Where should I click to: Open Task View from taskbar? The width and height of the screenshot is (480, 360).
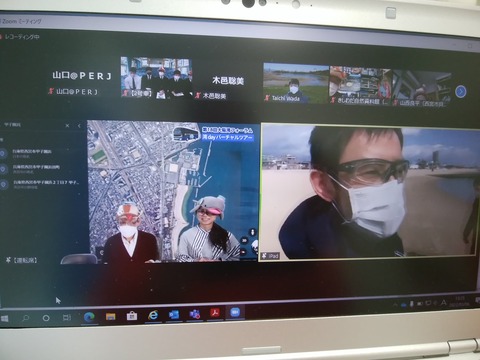(67, 317)
